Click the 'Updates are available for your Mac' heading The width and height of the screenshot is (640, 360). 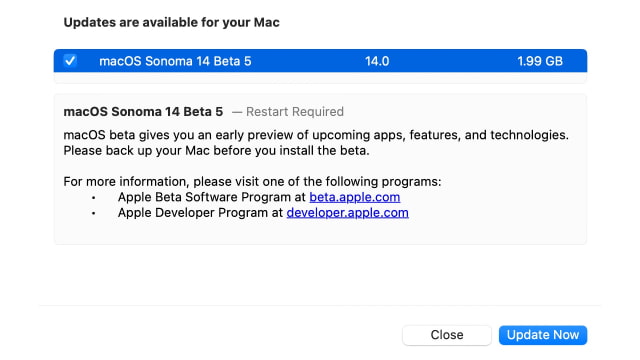coord(171,22)
